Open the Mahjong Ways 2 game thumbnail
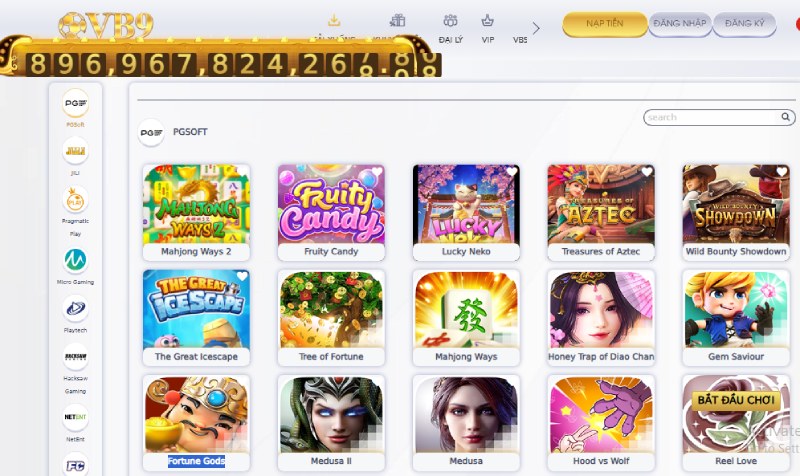This screenshot has width=800, height=476. (x=196, y=204)
